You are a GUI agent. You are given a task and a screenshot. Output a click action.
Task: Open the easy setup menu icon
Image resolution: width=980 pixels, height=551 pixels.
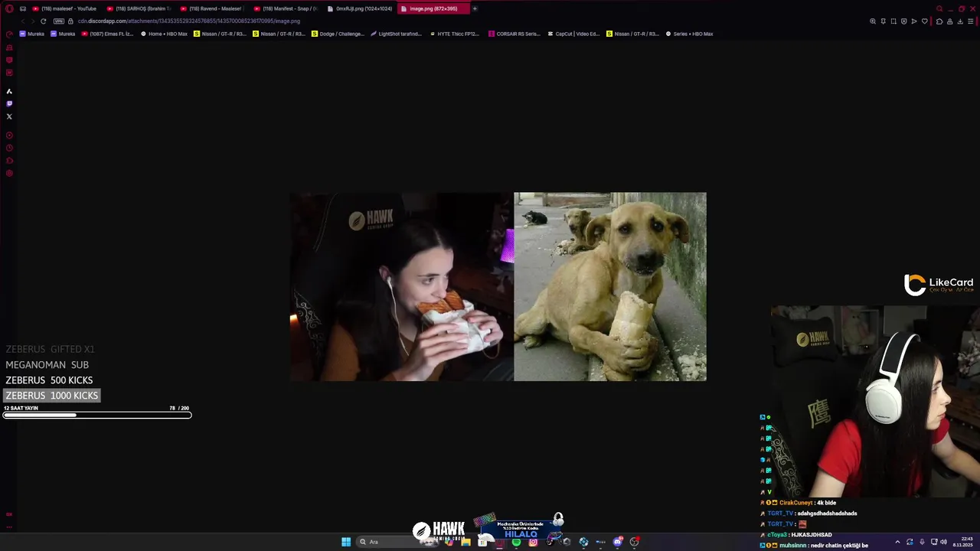(x=971, y=21)
